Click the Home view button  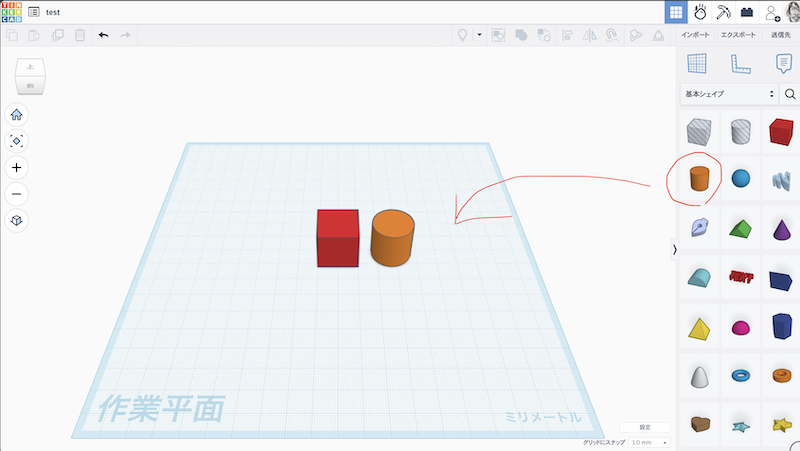[x=16, y=115]
